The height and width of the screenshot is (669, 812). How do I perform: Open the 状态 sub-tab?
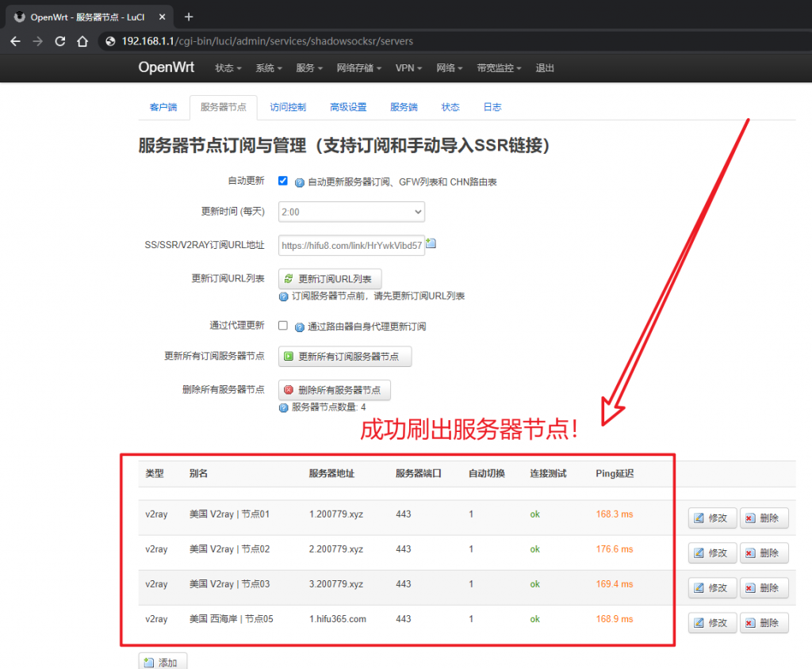pos(450,107)
